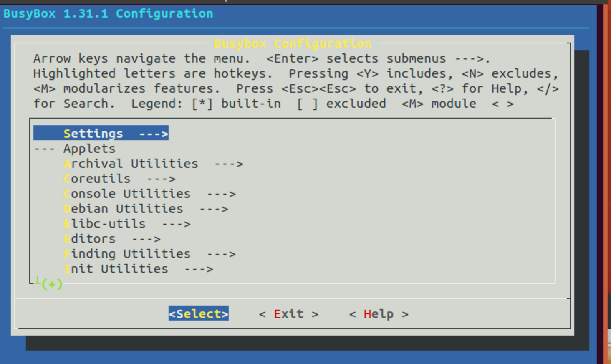
Task: Open the klibc-utils submenu
Action: [x=127, y=224]
